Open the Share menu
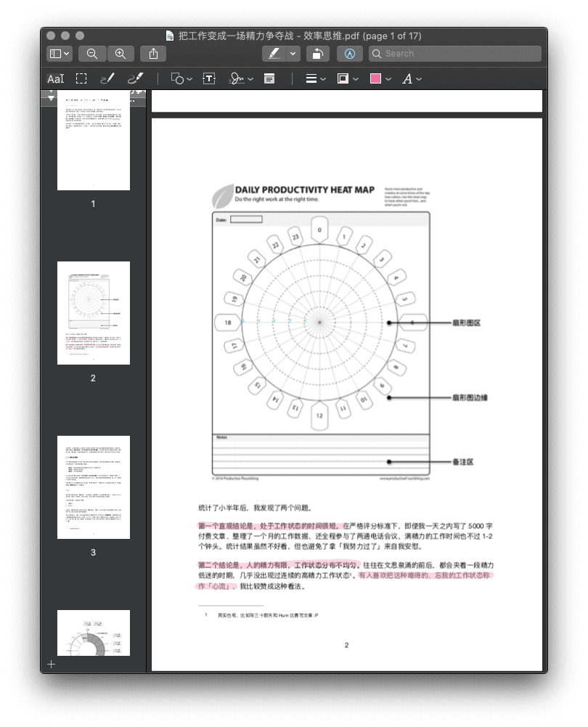The width and height of the screenshot is (588, 727). pos(153,54)
